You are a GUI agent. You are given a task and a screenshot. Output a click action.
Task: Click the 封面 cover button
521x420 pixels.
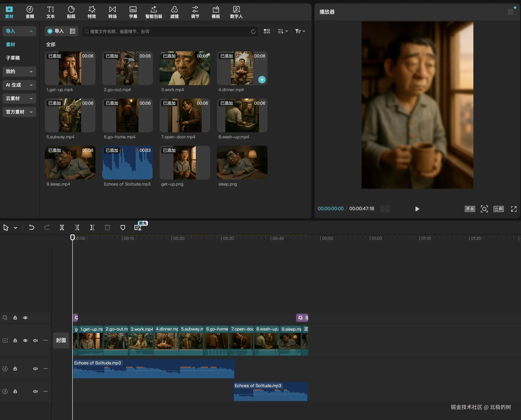[x=61, y=340]
